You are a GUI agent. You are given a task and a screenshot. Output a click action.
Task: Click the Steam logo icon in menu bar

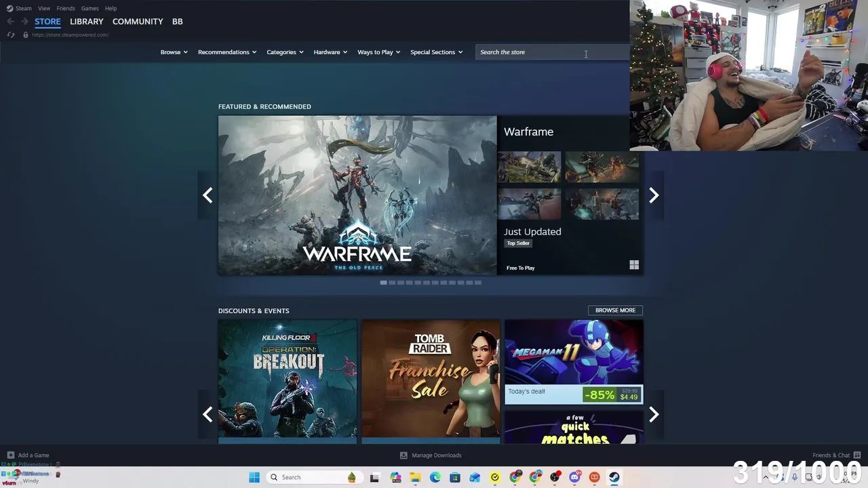(9, 8)
